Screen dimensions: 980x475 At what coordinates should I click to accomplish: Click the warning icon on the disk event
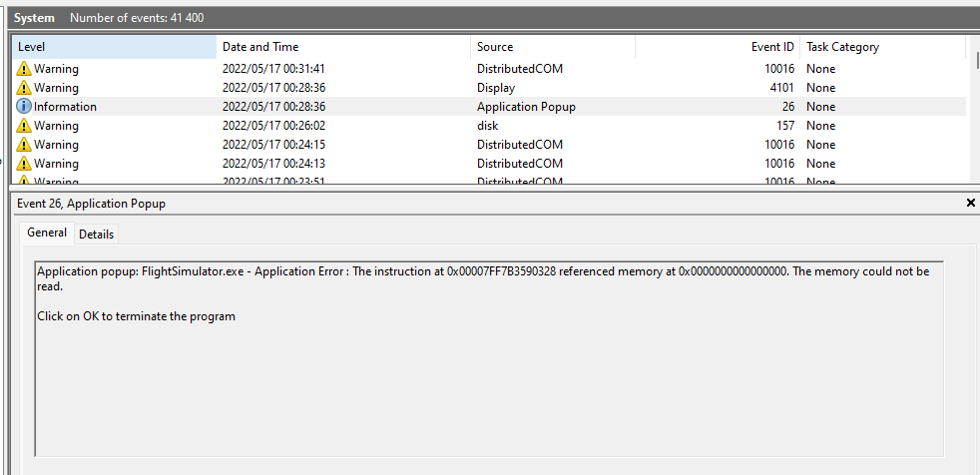click(x=24, y=126)
